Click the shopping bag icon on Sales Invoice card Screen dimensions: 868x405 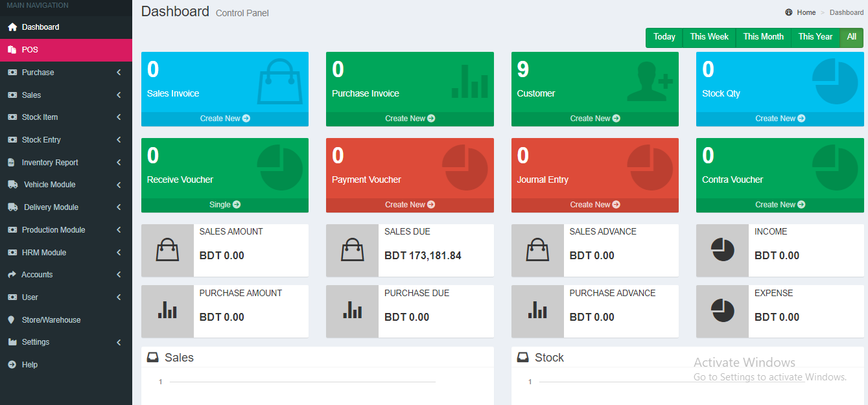click(x=280, y=82)
